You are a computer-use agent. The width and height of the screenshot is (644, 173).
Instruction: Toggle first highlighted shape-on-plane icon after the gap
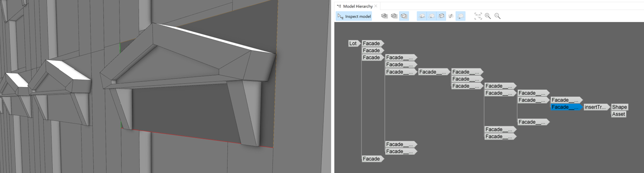click(x=422, y=16)
